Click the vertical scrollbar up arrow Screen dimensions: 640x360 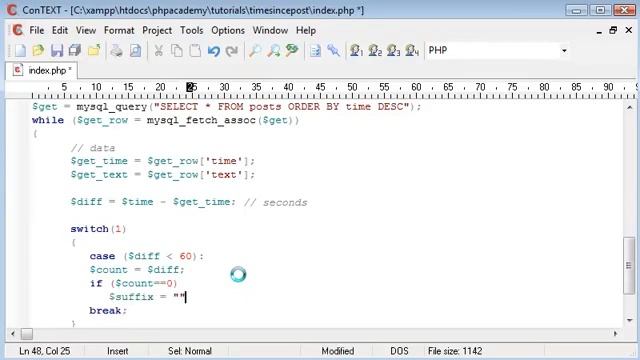coord(629,107)
